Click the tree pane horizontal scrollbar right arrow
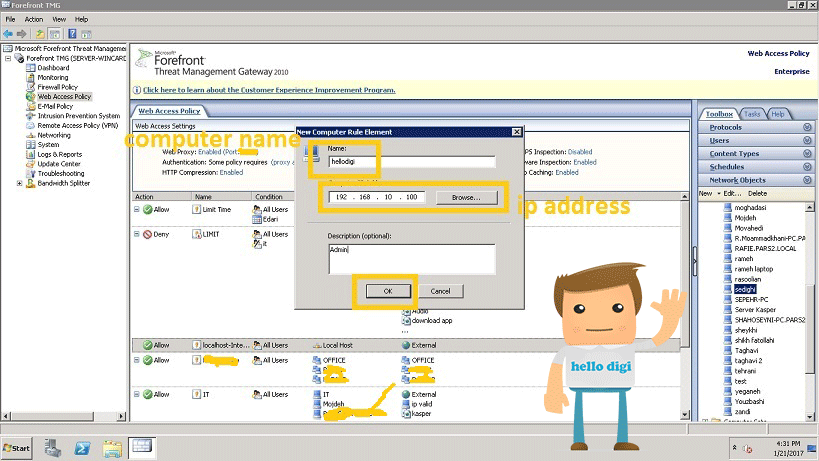 (x=121, y=416)
